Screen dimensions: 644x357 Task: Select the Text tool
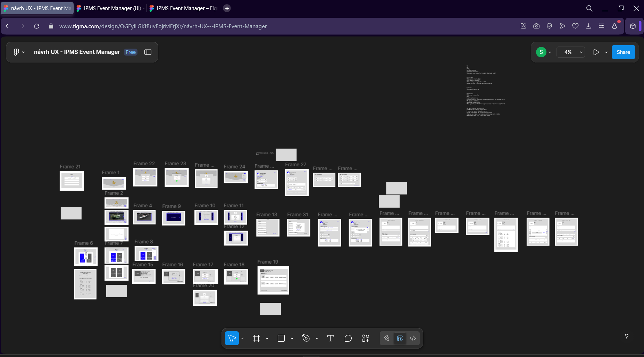click(x=331, y=338)
